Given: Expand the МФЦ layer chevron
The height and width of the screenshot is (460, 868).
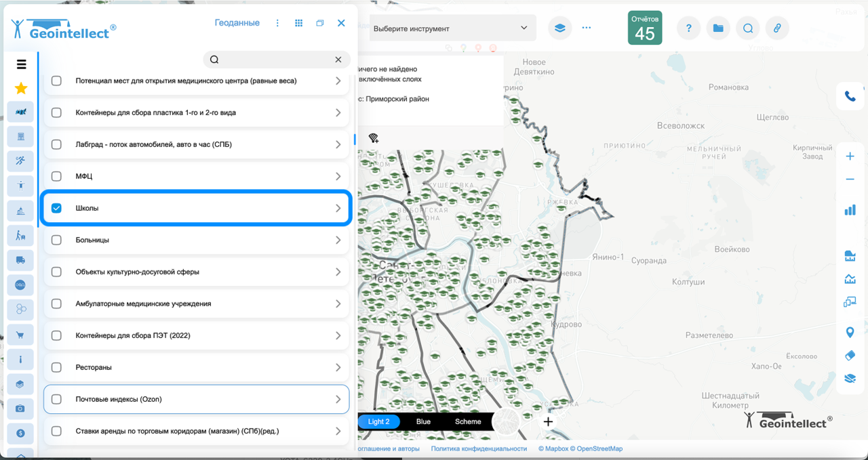Looking at the screenshot, I should 338,176.
